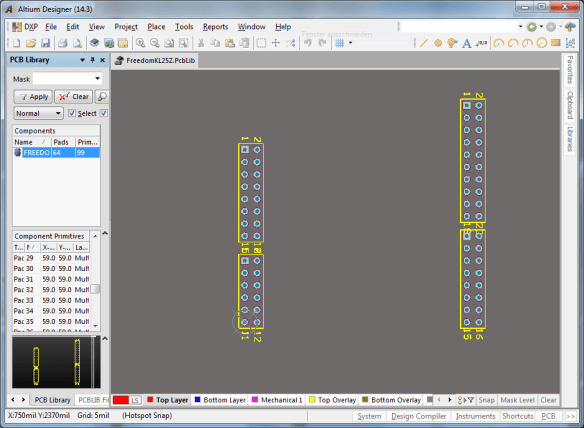Select the Bottom Overlay layer tab
This screenshot has height=428, width=584.
[x=391, y=400]
